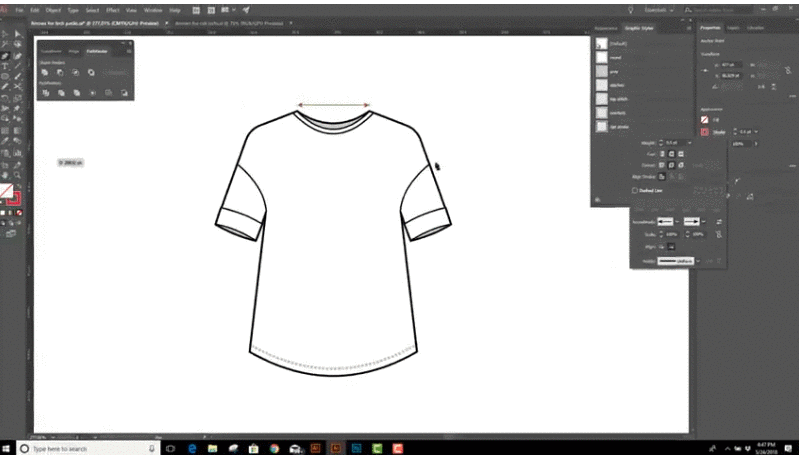
Task: Open Adobe Bridge from menu bar icon
Action: coord(196,10)
